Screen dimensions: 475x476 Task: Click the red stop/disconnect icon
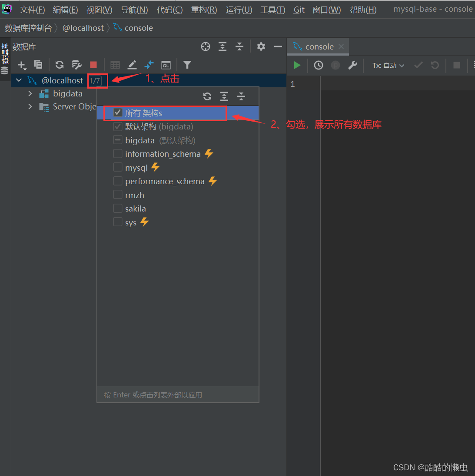(93, 65)
